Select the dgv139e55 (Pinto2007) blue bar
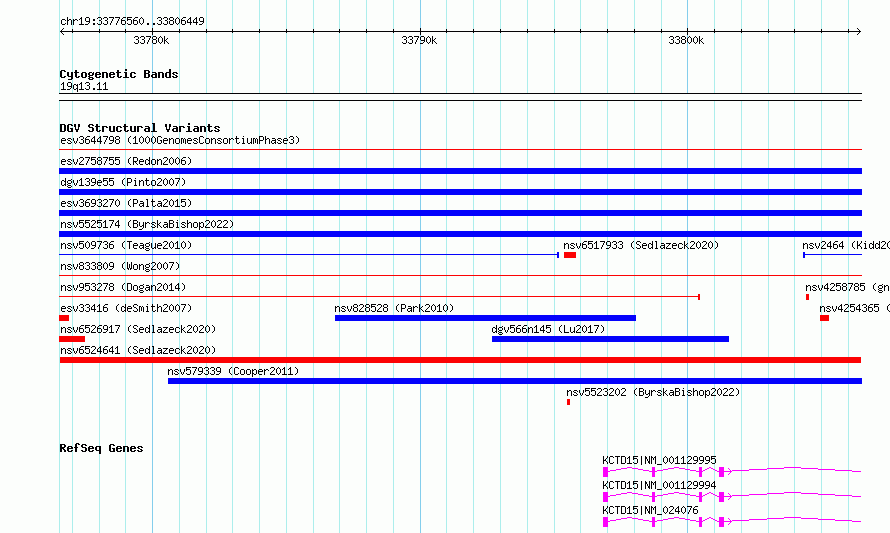 [460, 192]
